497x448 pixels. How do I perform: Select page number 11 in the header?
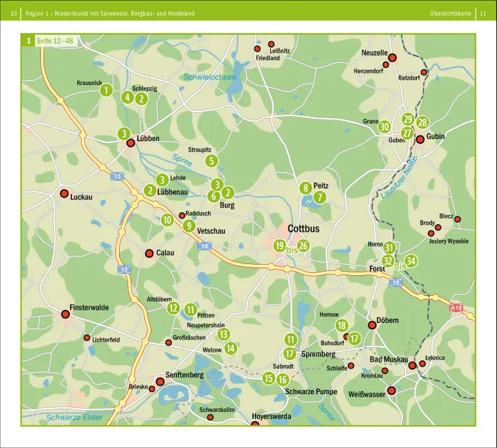pyautogui.click(x=483, y=14)
